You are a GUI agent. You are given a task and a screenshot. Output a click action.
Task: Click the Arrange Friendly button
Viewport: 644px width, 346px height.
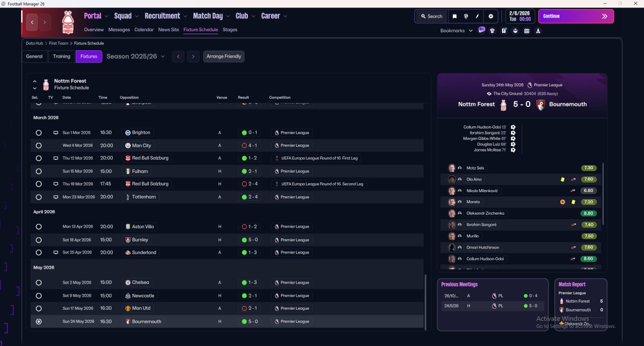(x=224, y=56)
